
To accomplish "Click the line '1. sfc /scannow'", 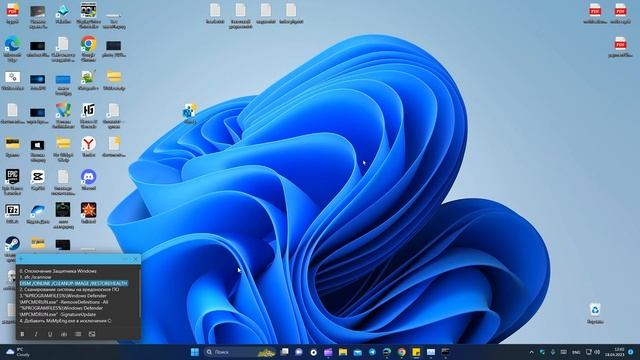I will (36, 277).
